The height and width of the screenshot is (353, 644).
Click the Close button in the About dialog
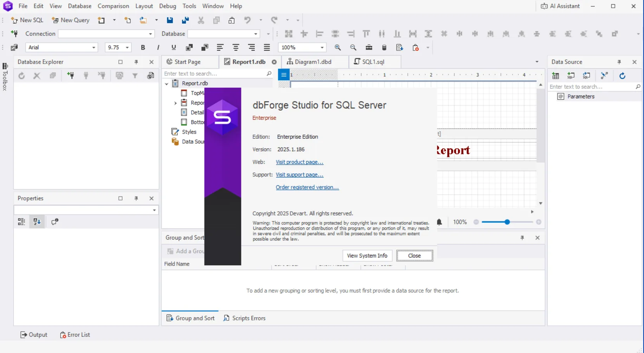(414, 256)
